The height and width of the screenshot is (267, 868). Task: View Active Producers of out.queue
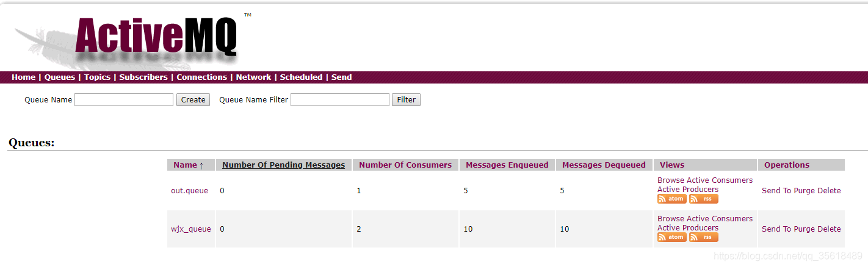coord(688,190)
